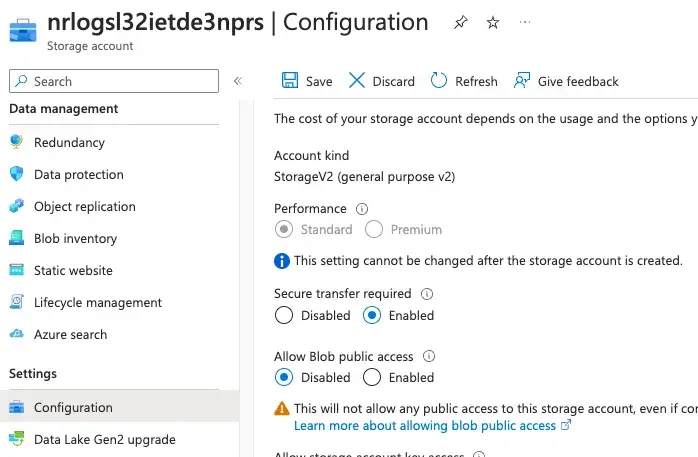Click the Discard X icon
The height and width of the screenshot is (457, 698).
pos(356,81)
